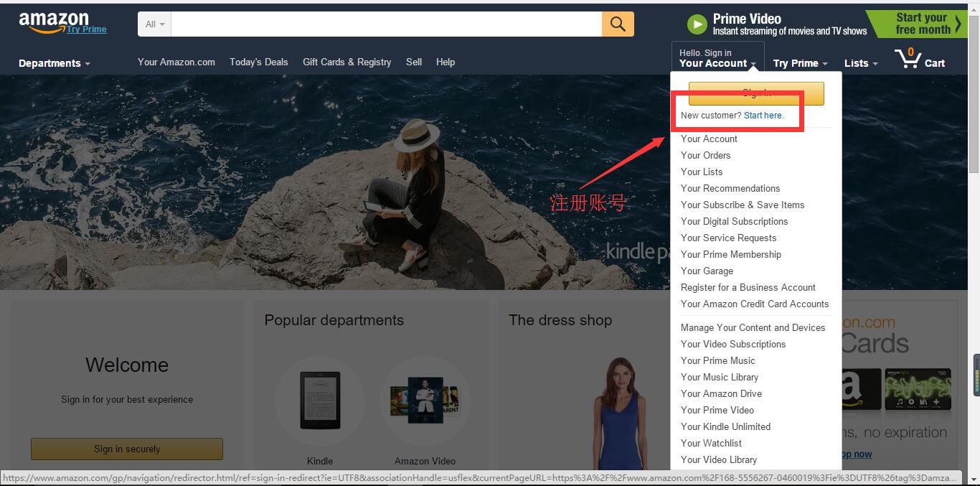The height and width of the screenshot is (486, 980).
Task: Open Your Prime Music
Action: coord(718,361)
